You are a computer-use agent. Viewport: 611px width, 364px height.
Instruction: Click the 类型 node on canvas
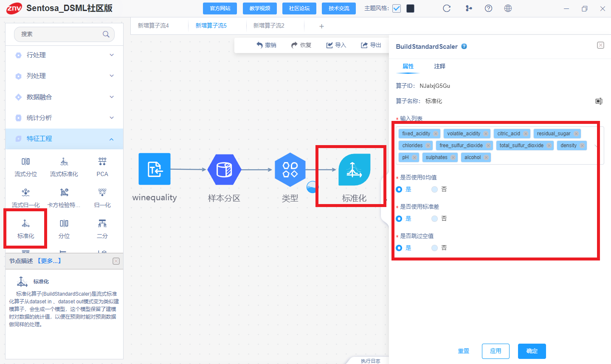[290, 170]
